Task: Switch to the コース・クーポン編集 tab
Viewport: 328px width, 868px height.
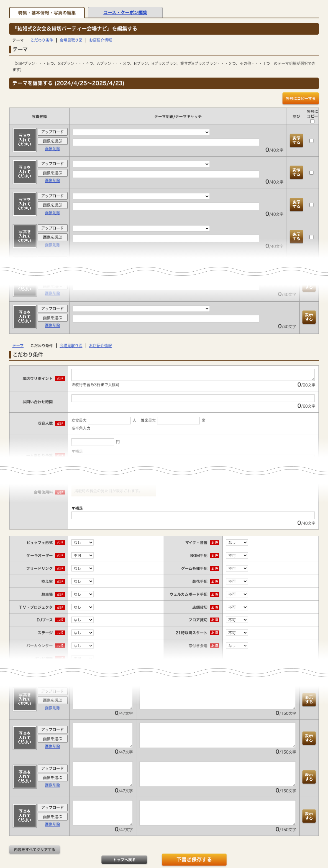Action: [x=125, y=13]
